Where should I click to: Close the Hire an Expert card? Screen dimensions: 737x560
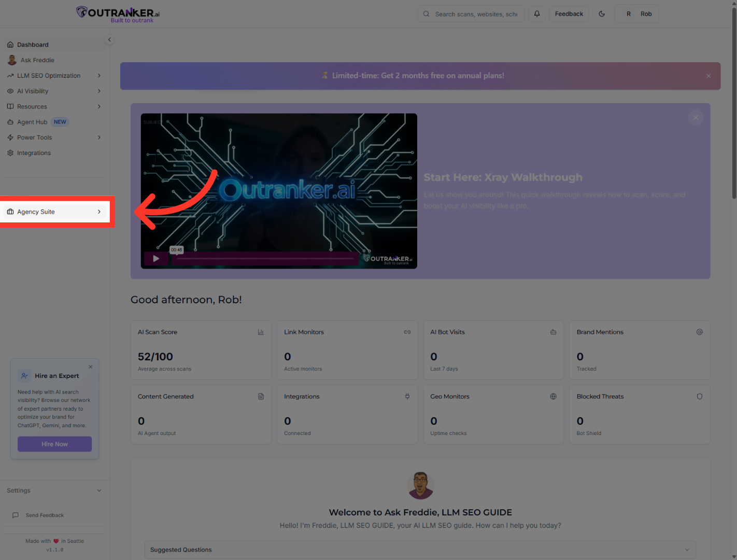pyautogui.click(x=91, y=367)
